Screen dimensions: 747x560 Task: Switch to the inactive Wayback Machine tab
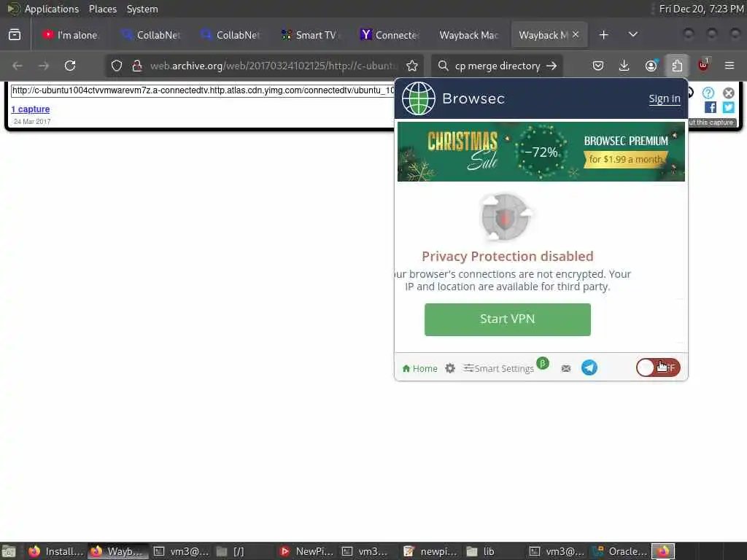click(x=469, y=35)
